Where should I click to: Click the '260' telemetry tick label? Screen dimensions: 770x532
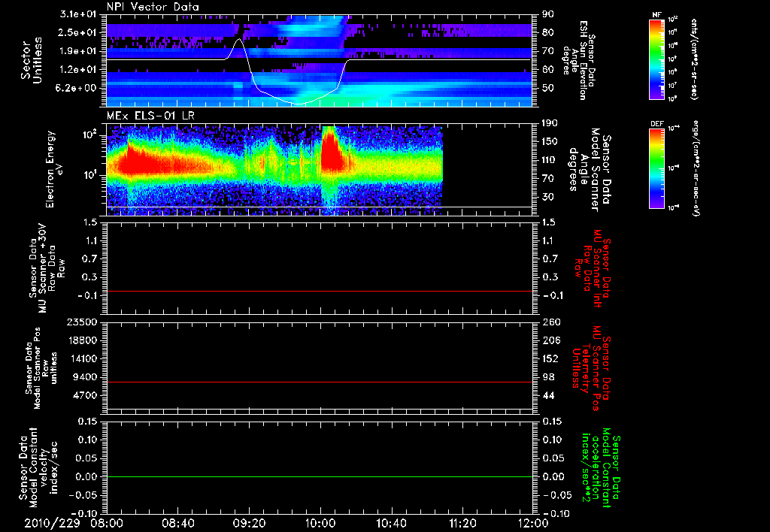550,322
